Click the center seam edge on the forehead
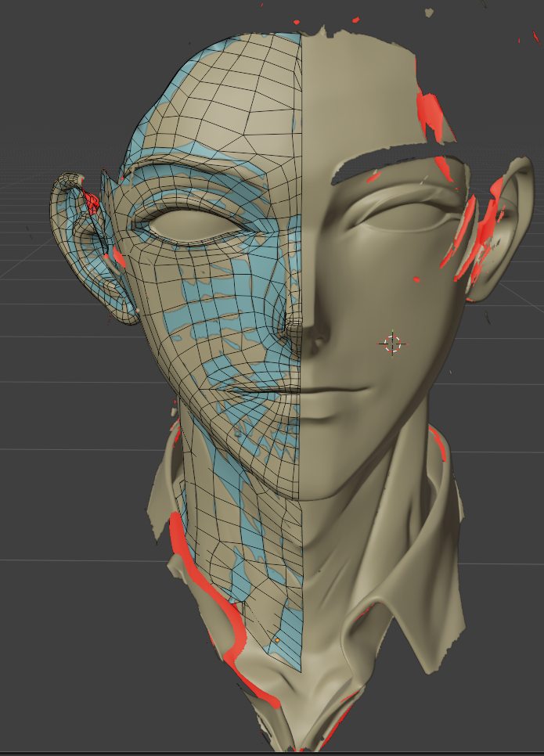Viewport: 544px width, 756px height. [302, 117]
